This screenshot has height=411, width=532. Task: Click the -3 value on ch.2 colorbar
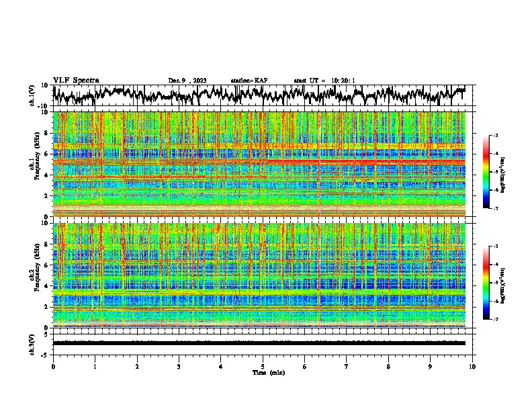click(x=496, y=246)
